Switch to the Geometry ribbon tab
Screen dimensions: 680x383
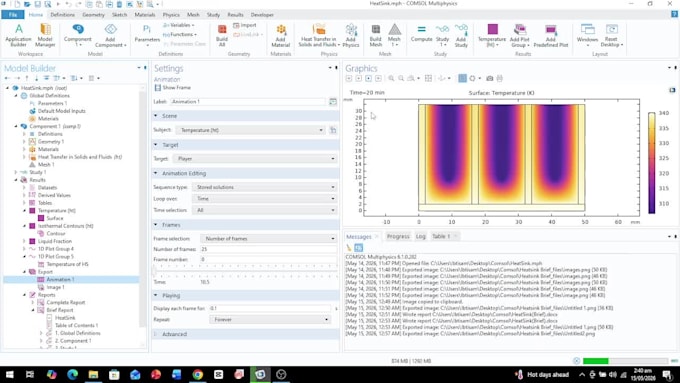click(93, 15)
